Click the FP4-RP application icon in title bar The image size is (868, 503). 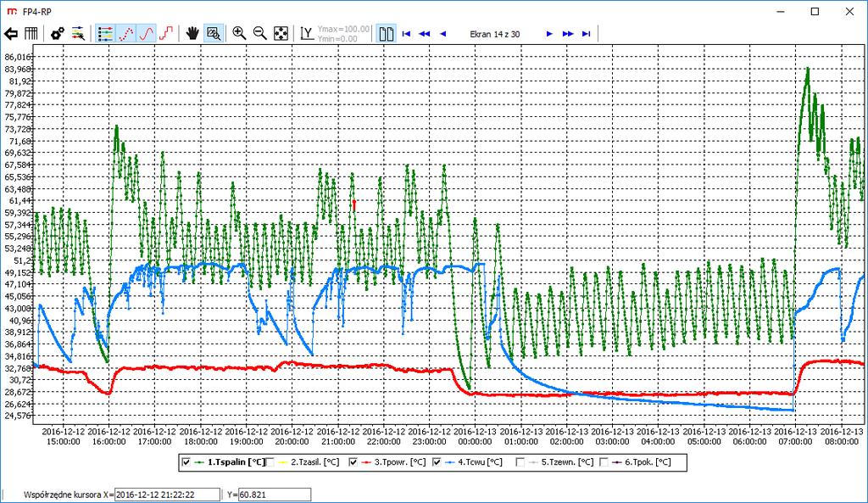pos(11,11)
